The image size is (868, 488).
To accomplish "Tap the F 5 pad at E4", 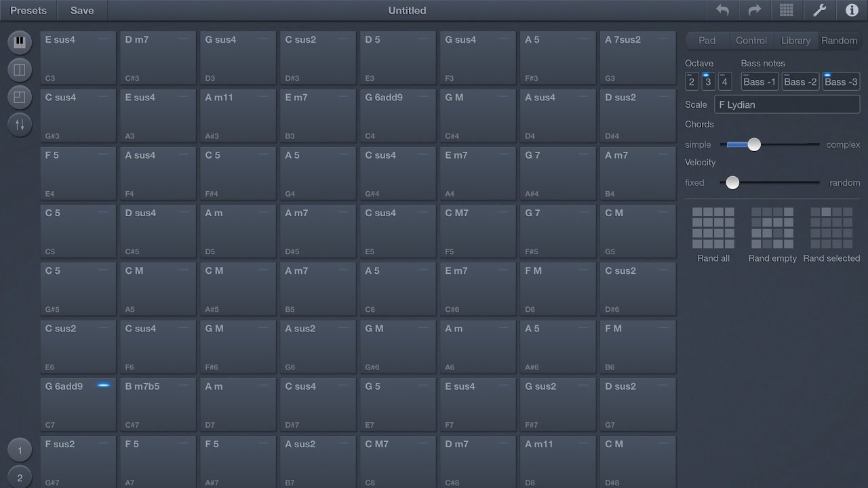I will tap(78, 174).
